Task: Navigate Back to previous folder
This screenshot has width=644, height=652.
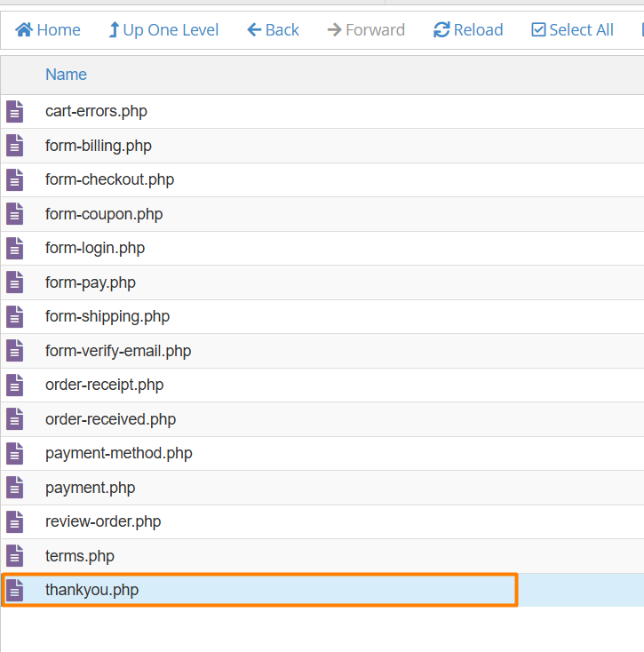Action: click(273, 30)
